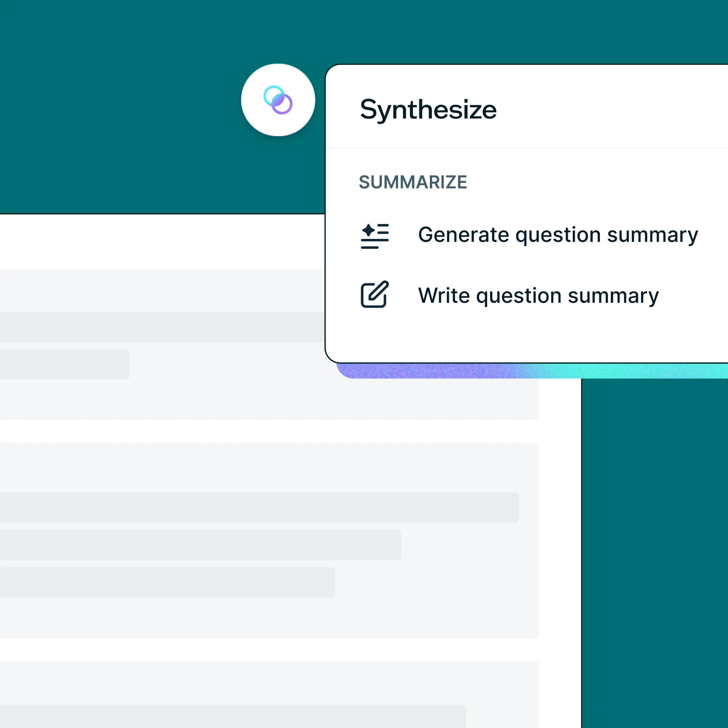Select the bottom gray content card

coord(264,682)
